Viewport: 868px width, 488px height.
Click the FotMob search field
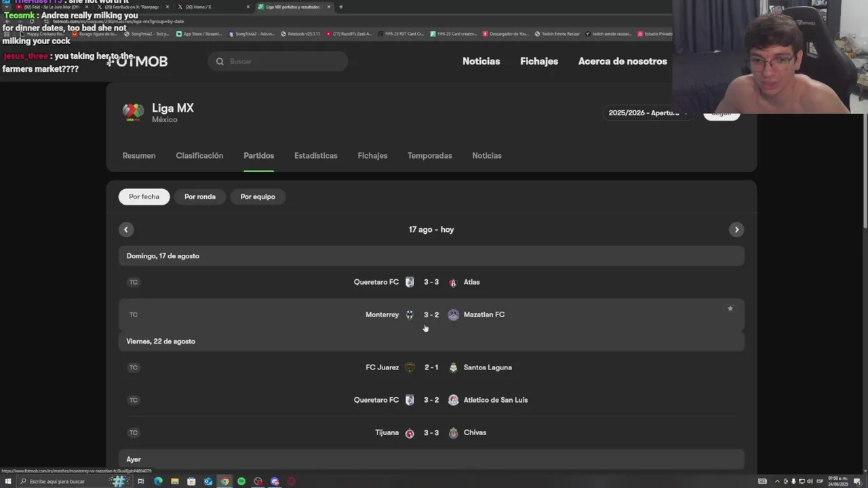278,61
